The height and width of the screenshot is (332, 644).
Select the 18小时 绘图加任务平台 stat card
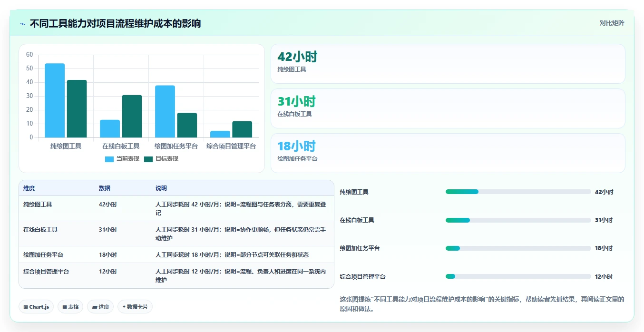pos(448,153)
